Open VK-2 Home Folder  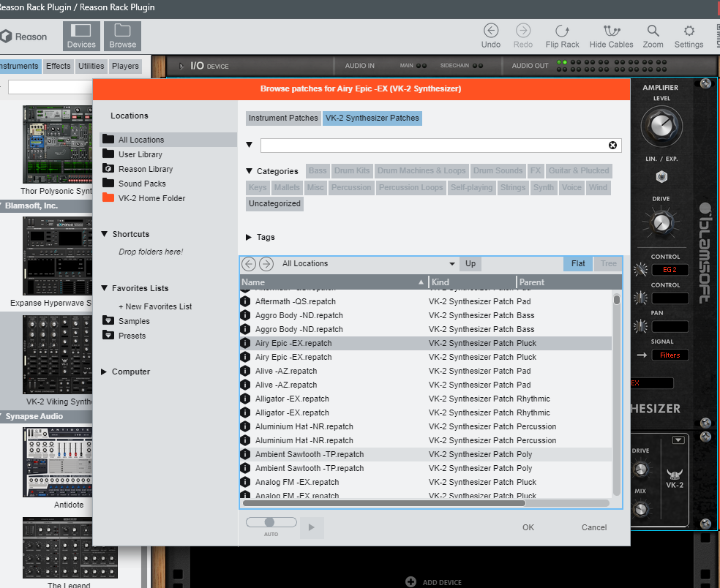click(151, 198)
